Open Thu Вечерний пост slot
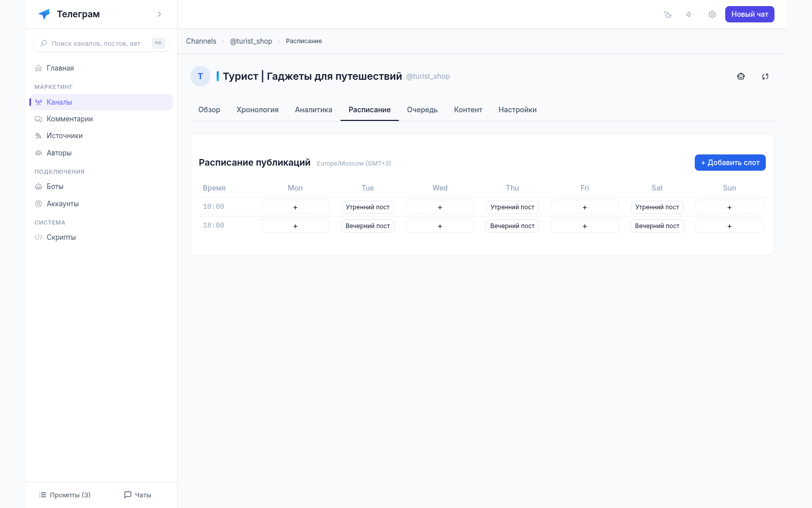 (512, 226)
